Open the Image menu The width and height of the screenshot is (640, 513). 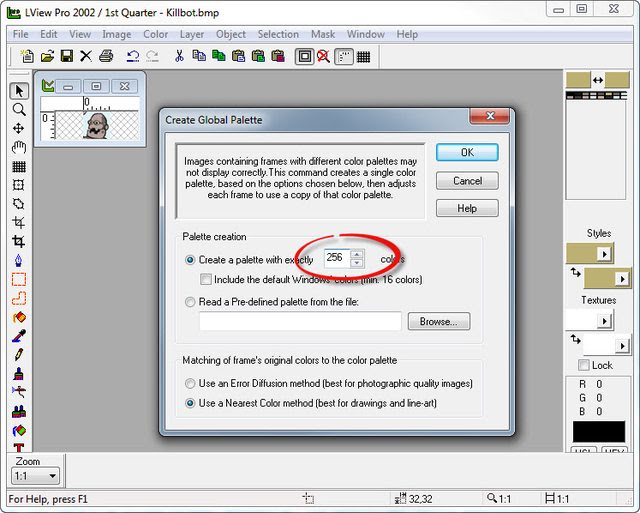point(117,34)
